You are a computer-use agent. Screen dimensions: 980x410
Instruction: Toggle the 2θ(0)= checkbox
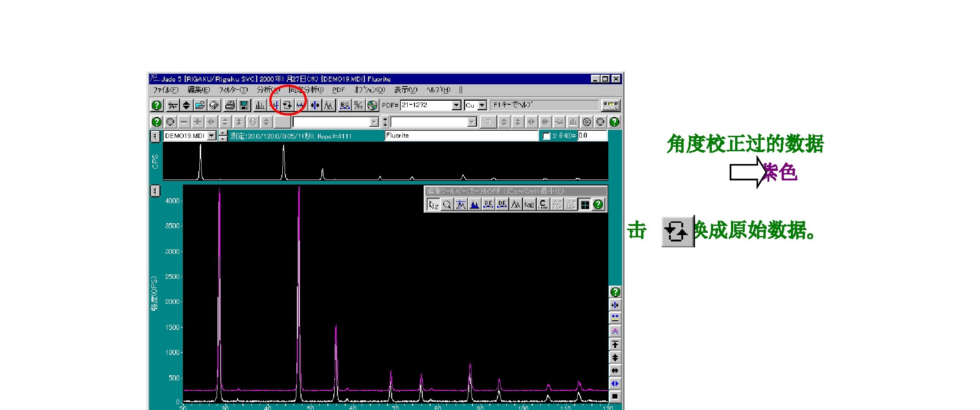point(546,136)
